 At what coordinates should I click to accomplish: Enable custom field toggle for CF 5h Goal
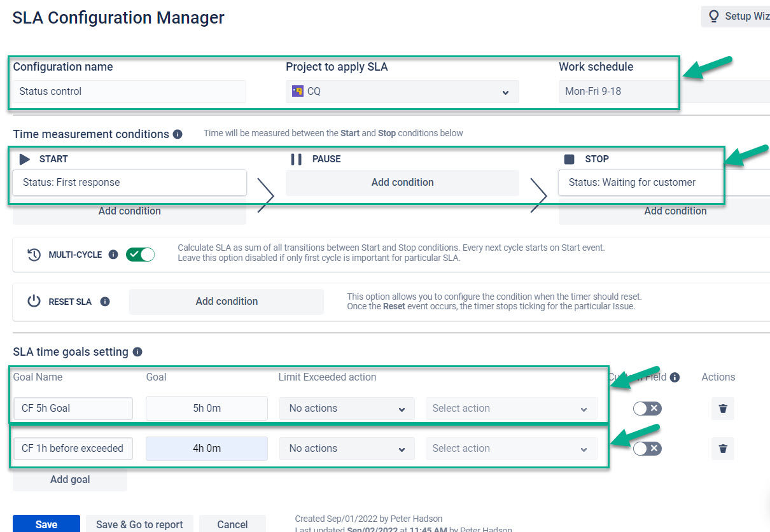[x=647, y=409]
